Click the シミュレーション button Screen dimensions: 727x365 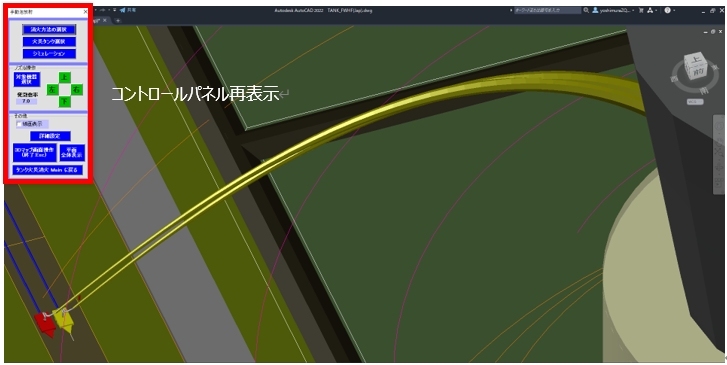click(x=49, y=54)
